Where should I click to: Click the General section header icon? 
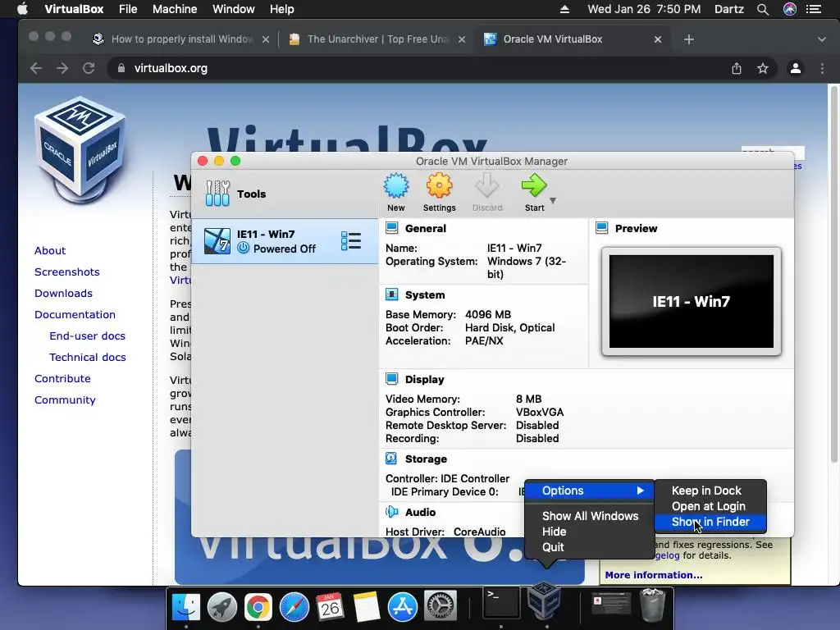click(x=391, y=228)
